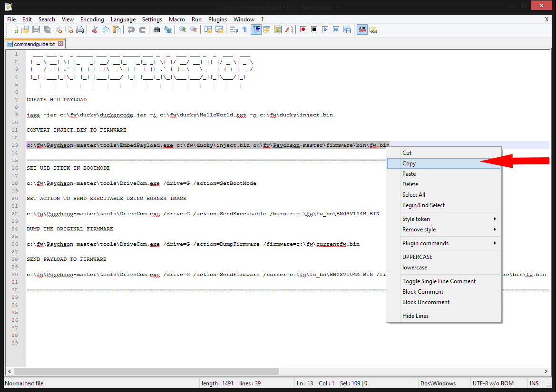
Task: Run macro multiple times icon
Action: pyautogui.click(x=336, y=29)
